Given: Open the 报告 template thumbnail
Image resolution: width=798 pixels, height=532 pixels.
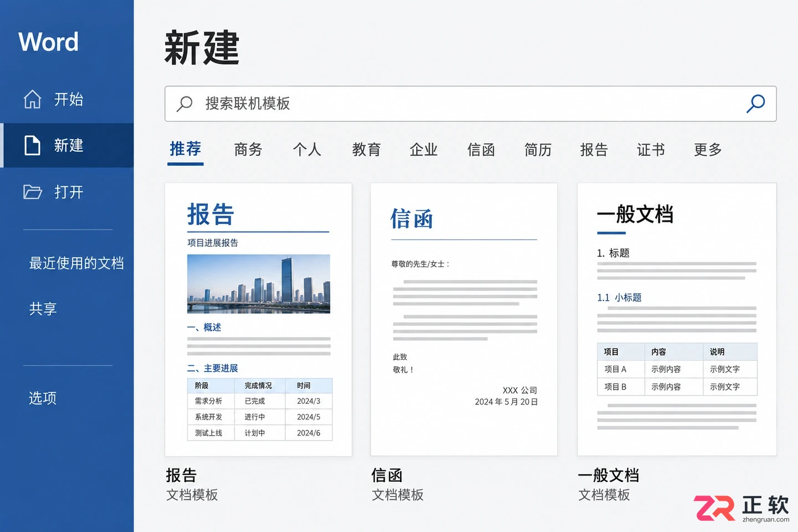Looking at the screenshot, I should coord(258,320).
